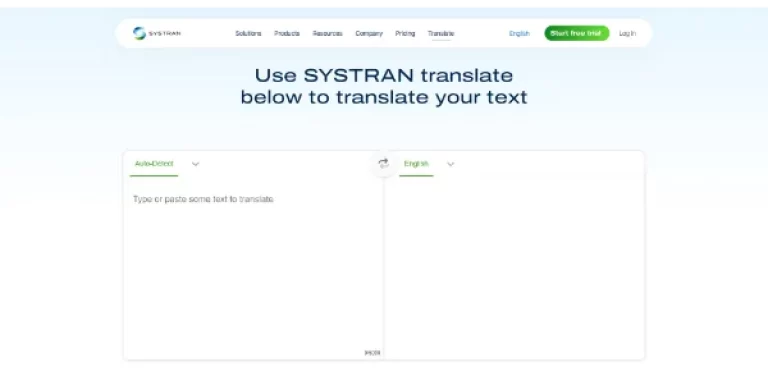Select the English target language tab
The height and width of the screenshot is (385, 768).
click(416, 164)
